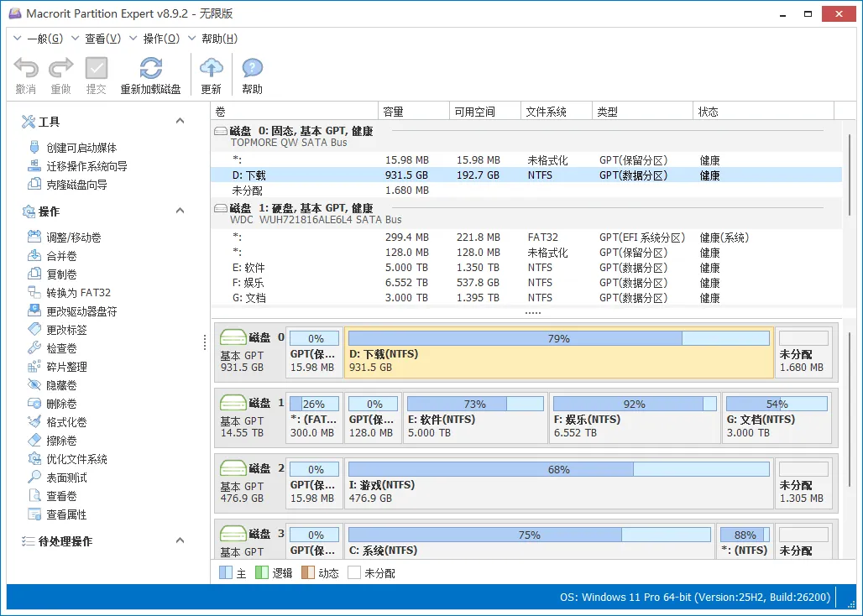
Task: Select the 299.4 MB FAT32 EFI row
Action: pos(526,238)
